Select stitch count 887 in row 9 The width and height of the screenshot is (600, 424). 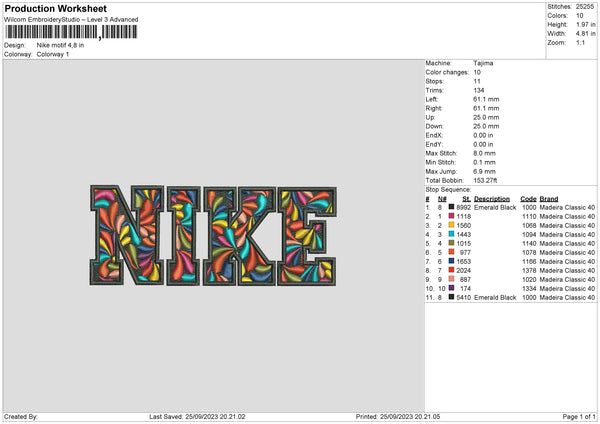465,279
